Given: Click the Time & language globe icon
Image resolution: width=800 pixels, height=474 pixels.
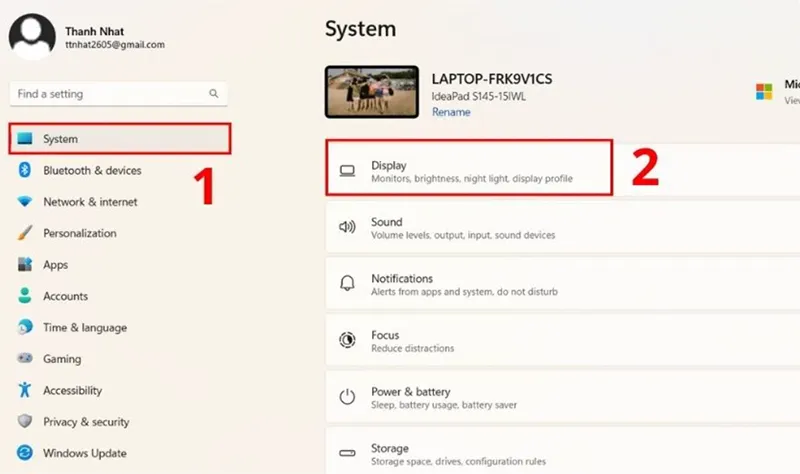Looking at the screenshot, I should [24, 327].
